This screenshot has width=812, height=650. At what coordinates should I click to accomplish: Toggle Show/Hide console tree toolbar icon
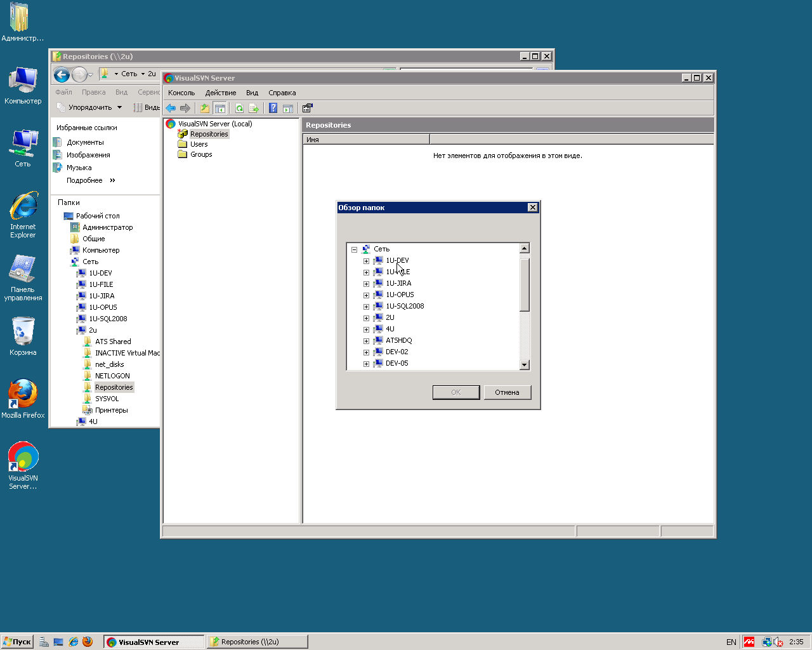point(219,108)
